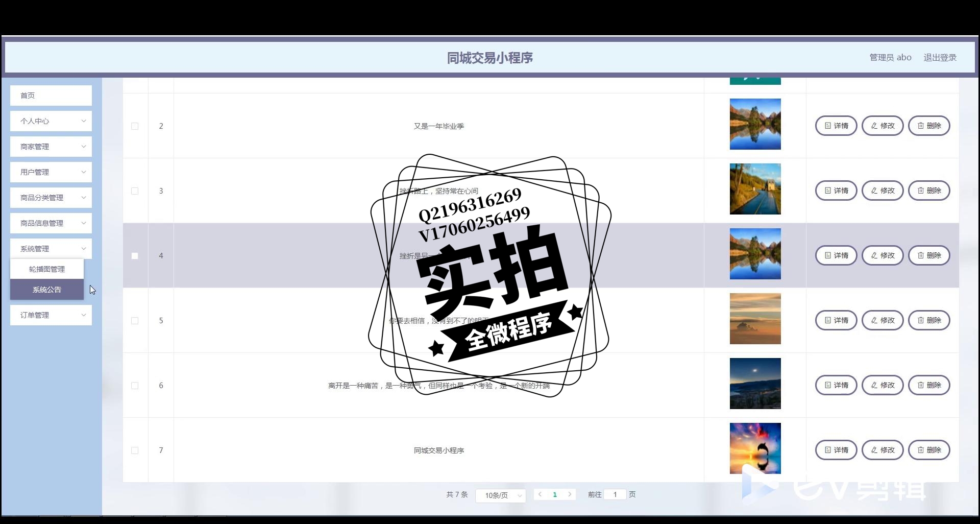This screenshot has width=980, height=524.
Task: Tick the checkbox for row 2
Action: coord(135,126)
